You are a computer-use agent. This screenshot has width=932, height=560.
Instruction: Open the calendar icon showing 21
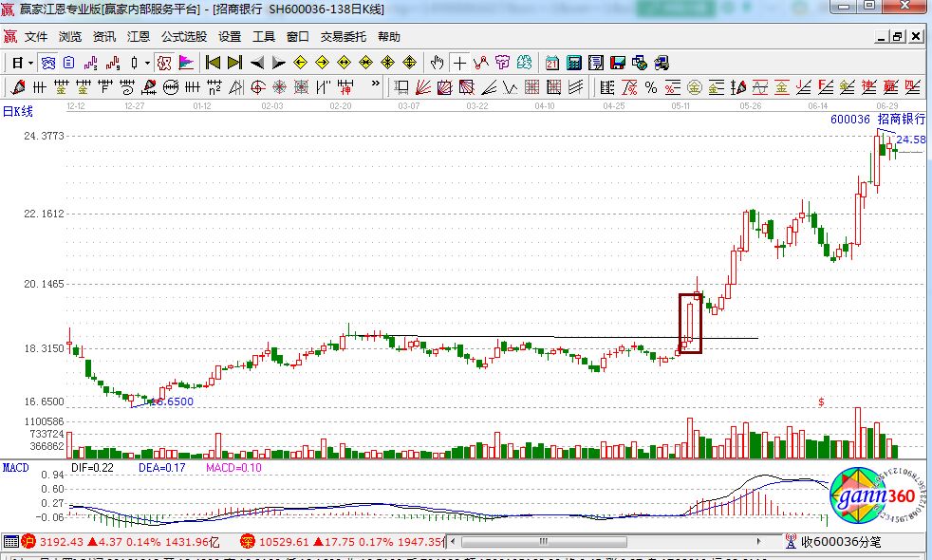click(x=551, y=64)
